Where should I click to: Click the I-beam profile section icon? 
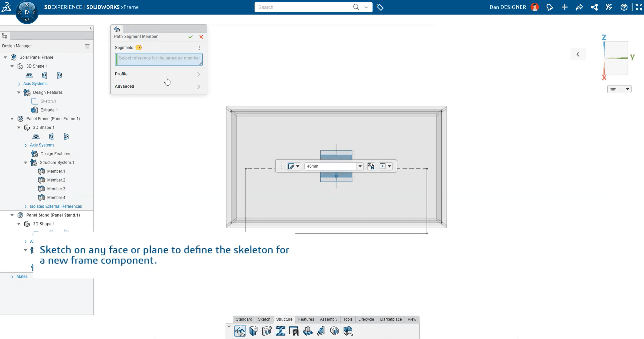click(280, 331)
